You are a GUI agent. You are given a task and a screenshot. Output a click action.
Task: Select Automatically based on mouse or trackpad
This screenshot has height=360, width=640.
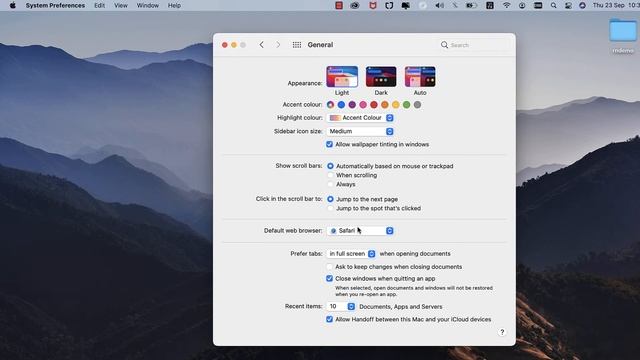click(330, 166)
